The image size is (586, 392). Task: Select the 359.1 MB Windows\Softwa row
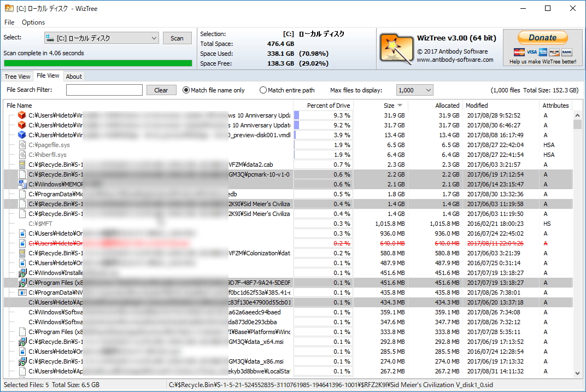coord(288,312)
